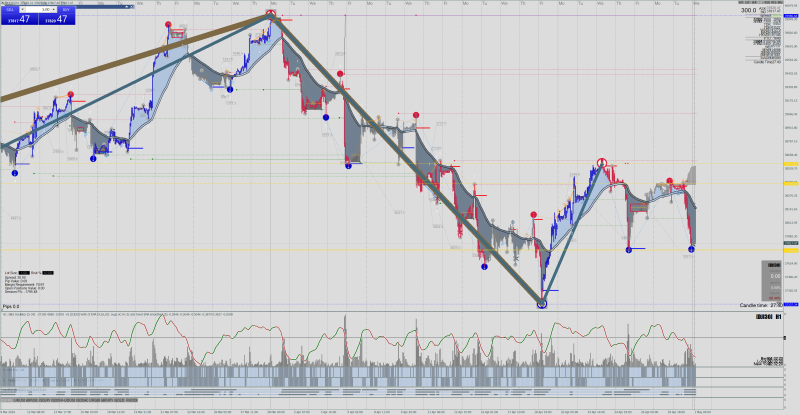Screen dimensions: 800x415
Task: Click the sell price tile showing 37817
Action: click(x=19, y=19)
